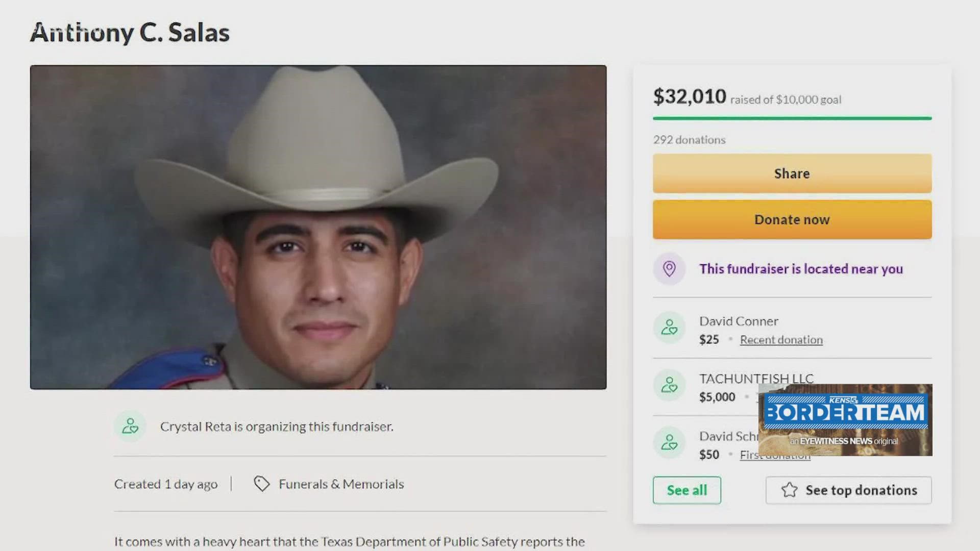Click the donor avatar icon for the $50 donation
This screenshot has height=551, width=980.
click(669, 443)
